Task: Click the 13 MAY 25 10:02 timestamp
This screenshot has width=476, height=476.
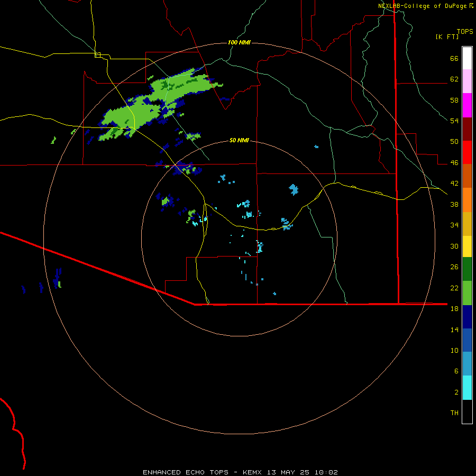Action: click(303, 472)
